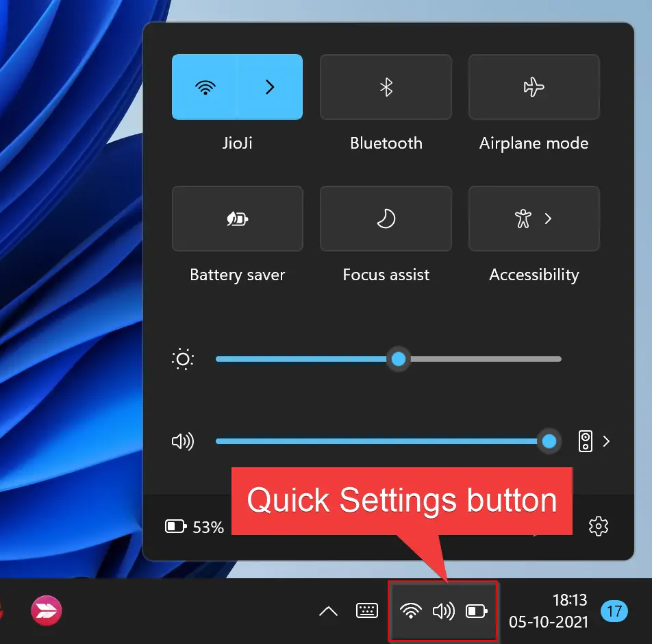
Task: Click the 'Bluetooth' text label
Action: coord(386,143)
